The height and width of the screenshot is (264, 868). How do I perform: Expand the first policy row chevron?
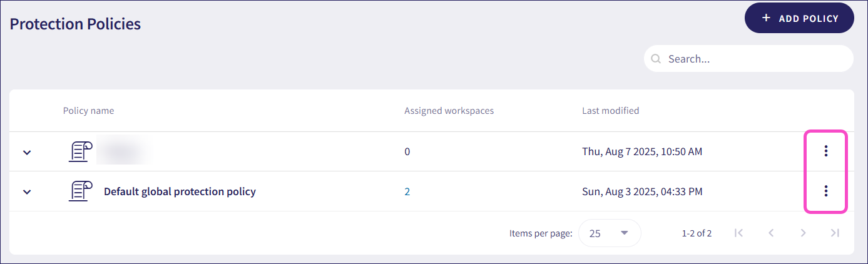pos(27,152)
